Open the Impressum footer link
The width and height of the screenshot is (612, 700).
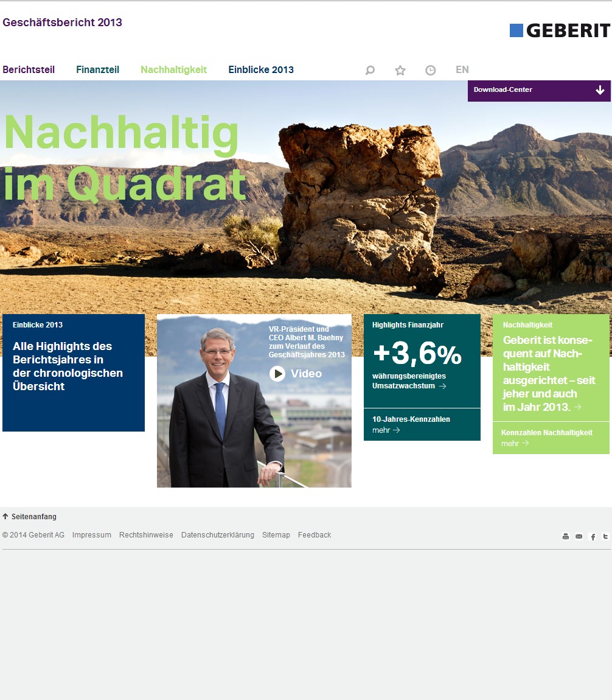(x=91, y=535)
